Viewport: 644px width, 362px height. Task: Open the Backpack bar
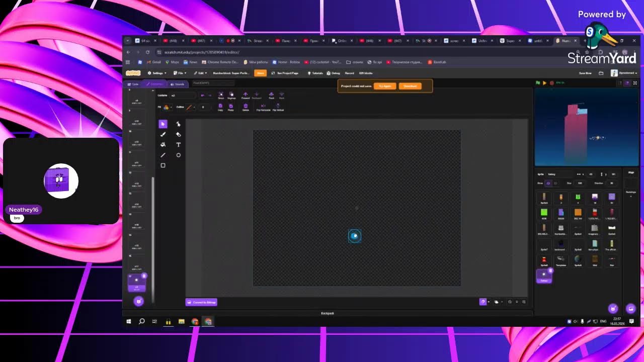328,313
